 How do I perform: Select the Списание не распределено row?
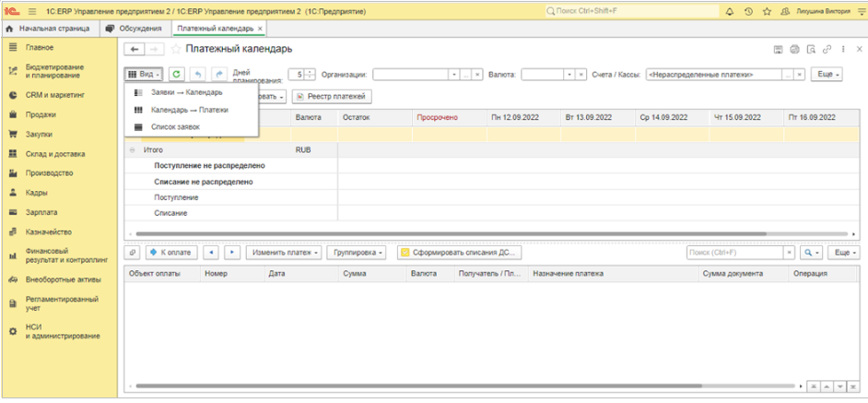231,182
